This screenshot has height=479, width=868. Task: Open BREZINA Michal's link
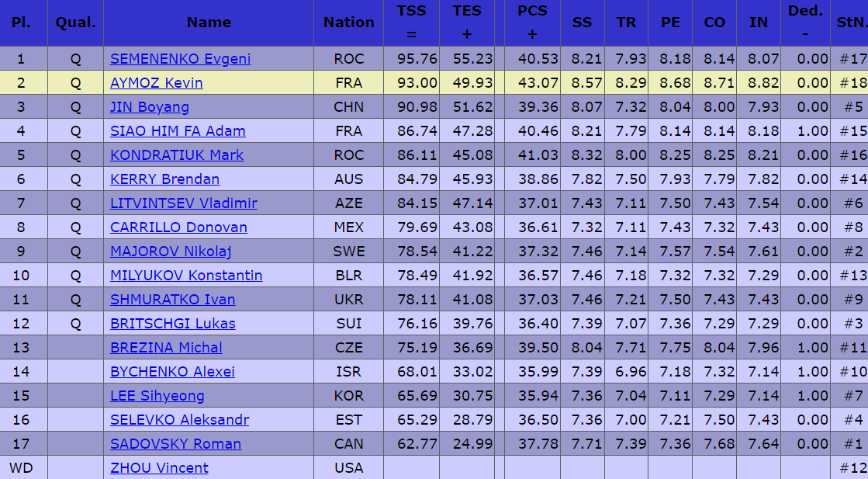(x=166, y=348)
